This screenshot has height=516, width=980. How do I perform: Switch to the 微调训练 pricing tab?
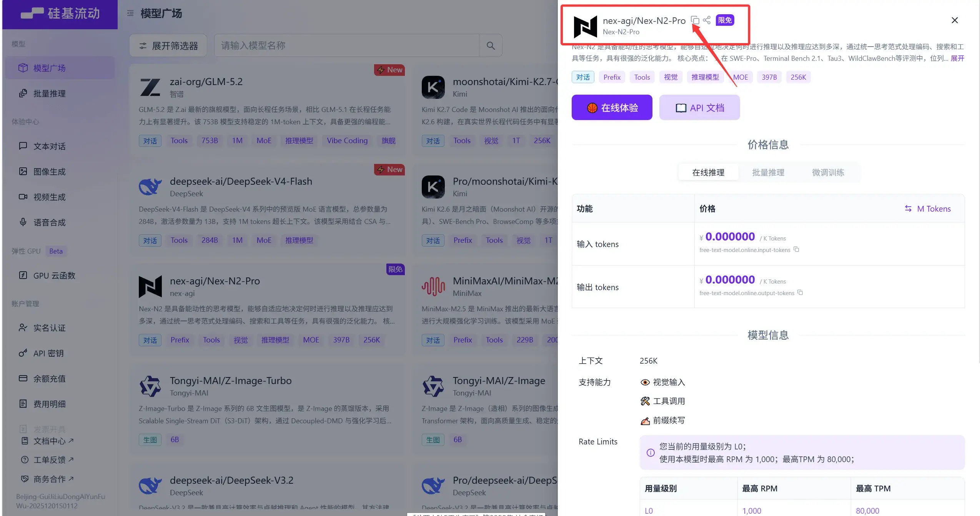(x=828, y=173)
